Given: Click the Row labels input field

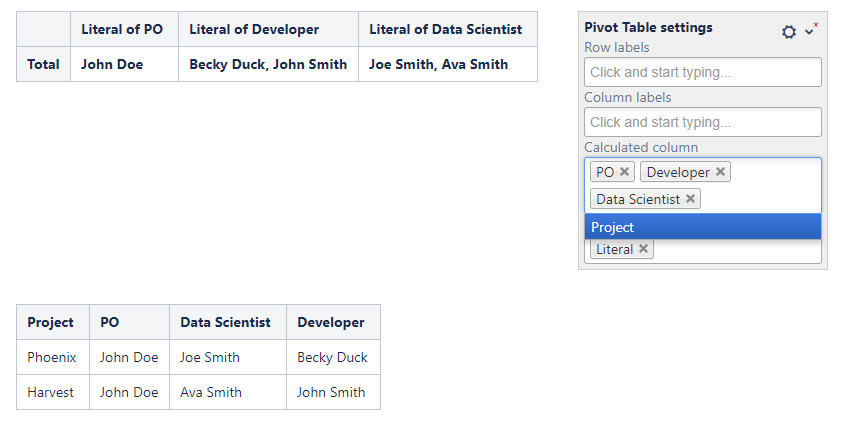Looking at the screenshot, I should coord(702,72).
